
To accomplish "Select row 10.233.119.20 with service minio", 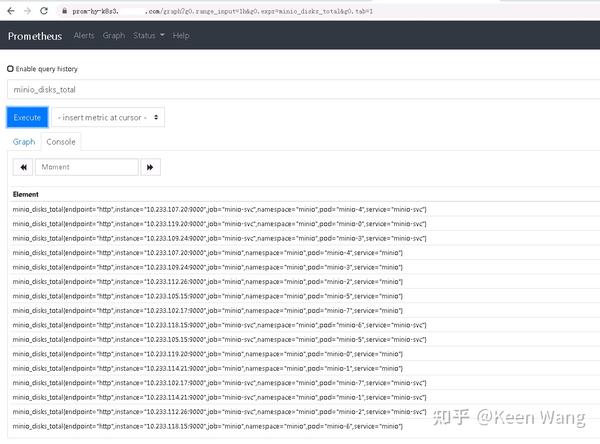I will [x=306, y=354].
